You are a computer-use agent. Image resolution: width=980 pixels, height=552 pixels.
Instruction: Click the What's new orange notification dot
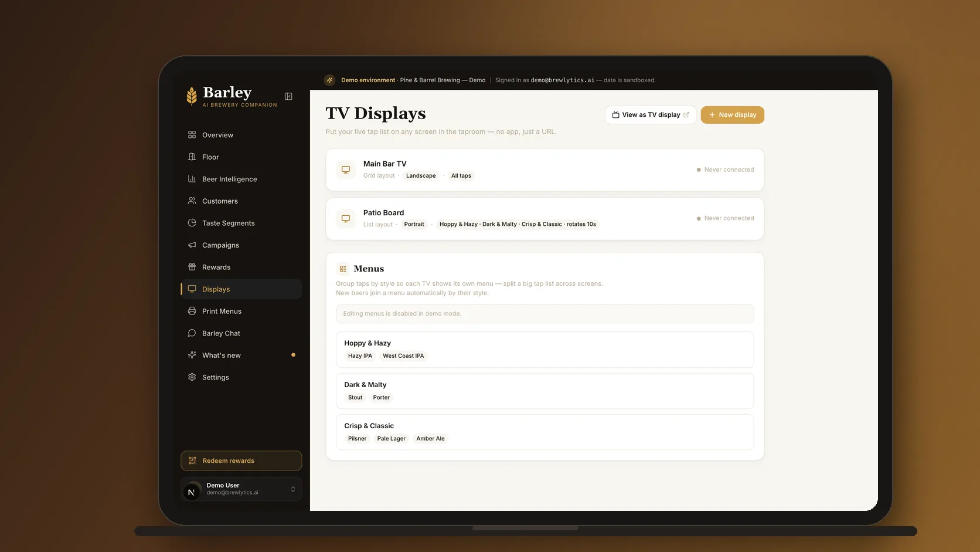coord(293,355)
